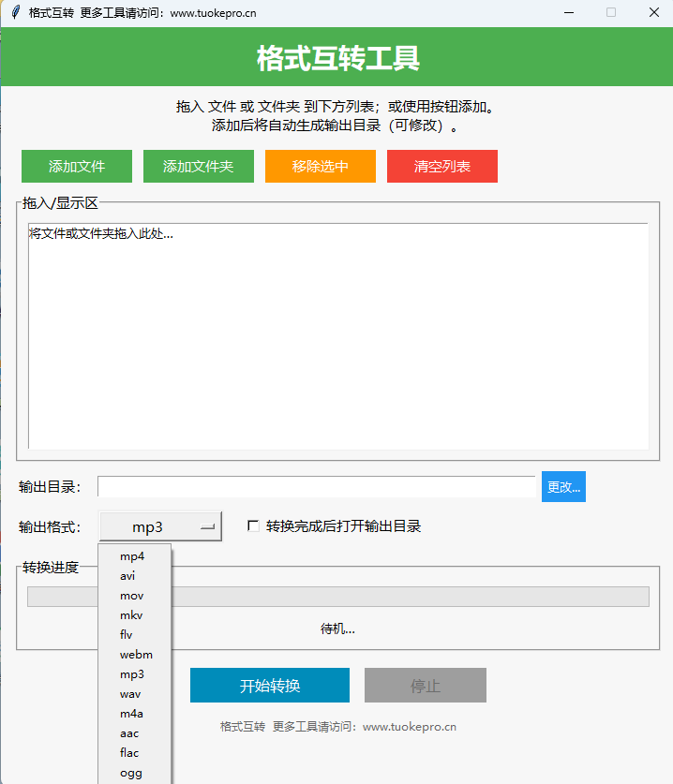Click inside the file drop list area
The width and height of the screenshot is (673, 784).
tap(337, 337)
